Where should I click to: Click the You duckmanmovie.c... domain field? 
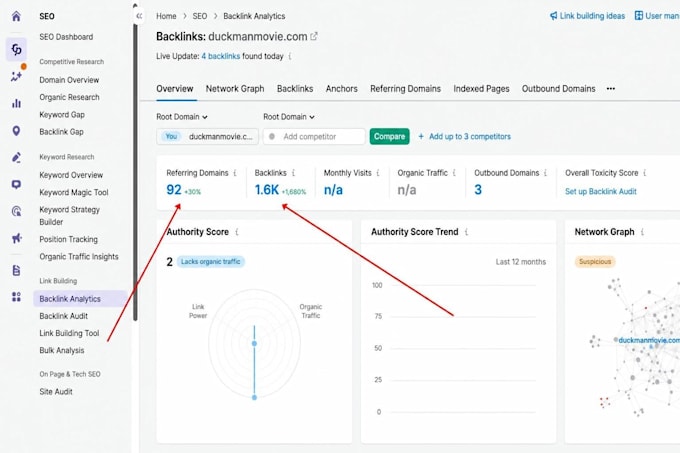coord(207,137)
